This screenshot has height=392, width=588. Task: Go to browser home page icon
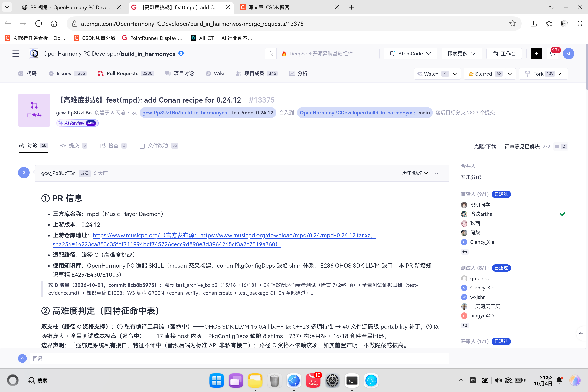54,24
